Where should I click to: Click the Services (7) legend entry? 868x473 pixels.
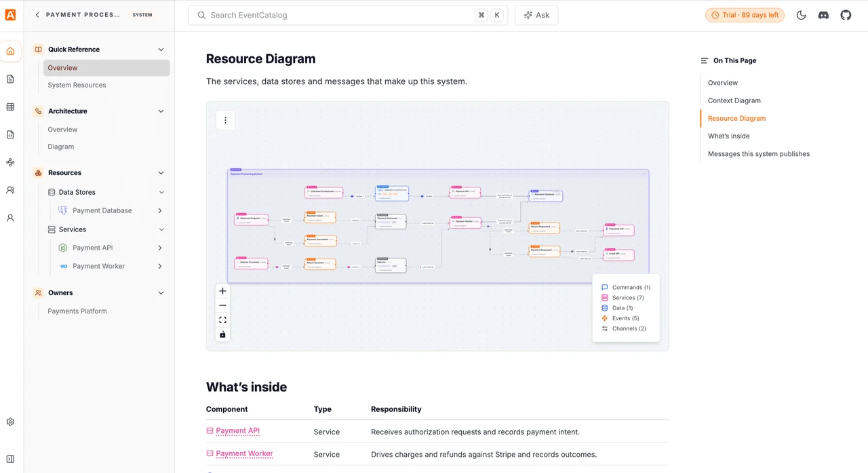point(623,298)
